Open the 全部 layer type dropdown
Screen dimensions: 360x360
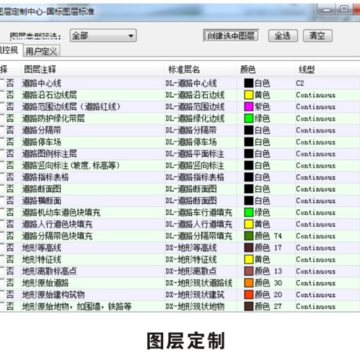(103, 36)
